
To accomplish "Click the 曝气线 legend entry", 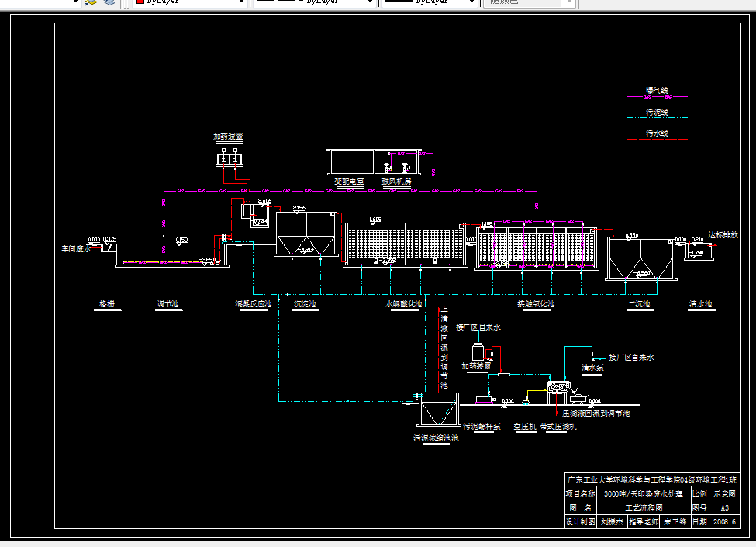I will tap(658, 90).
